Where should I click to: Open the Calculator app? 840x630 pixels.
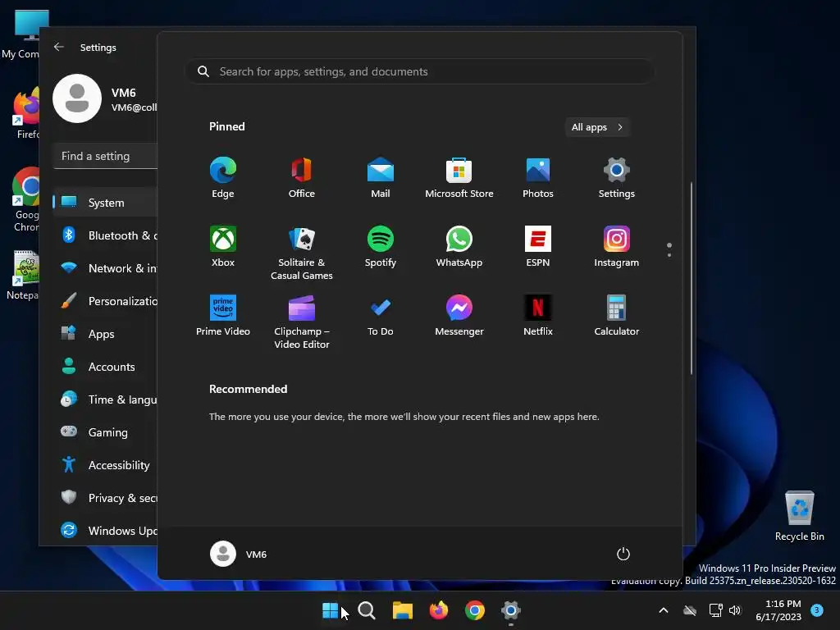coord(617,316)
